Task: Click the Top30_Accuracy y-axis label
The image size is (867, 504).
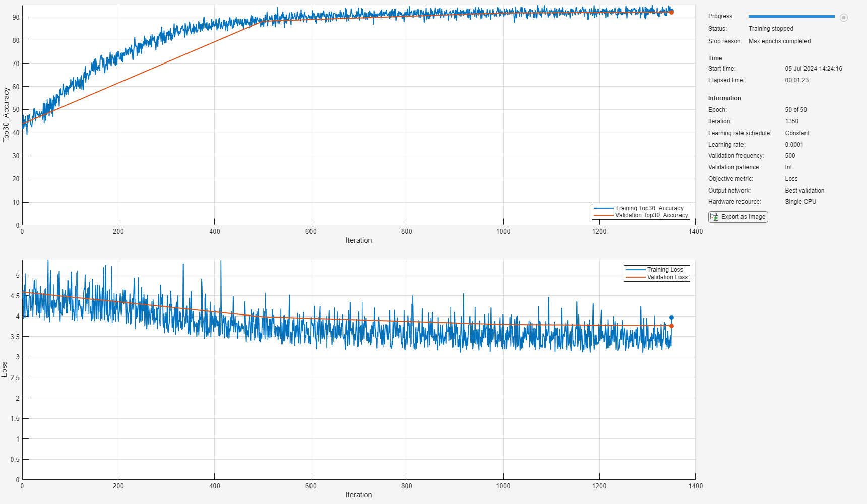Action: tap(6, 114)
